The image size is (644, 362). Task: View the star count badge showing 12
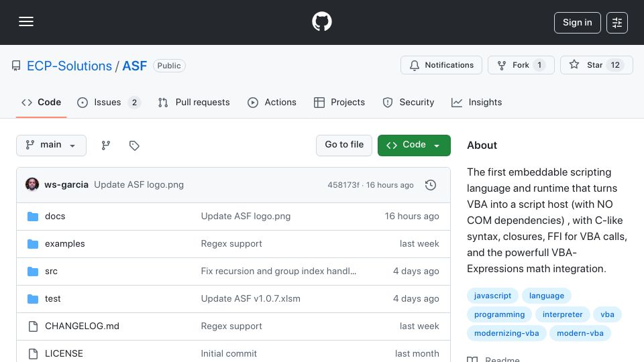coord(615,65)
